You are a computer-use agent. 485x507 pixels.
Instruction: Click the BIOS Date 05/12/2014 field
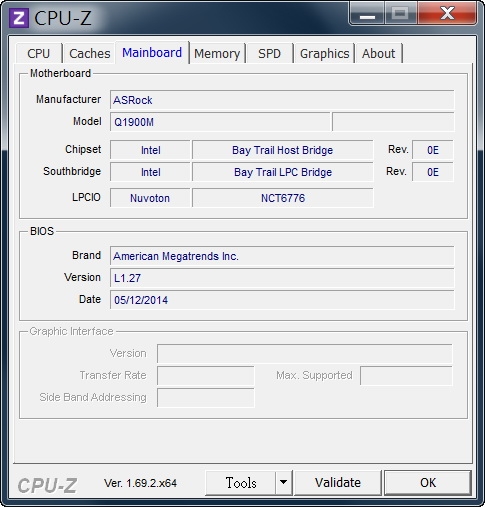[x=282, y=300]
